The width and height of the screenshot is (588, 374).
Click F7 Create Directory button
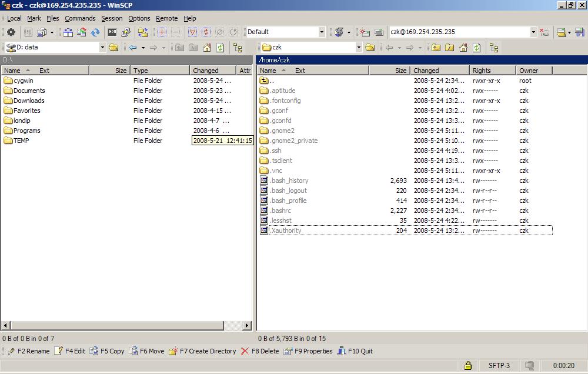point(202,351)
